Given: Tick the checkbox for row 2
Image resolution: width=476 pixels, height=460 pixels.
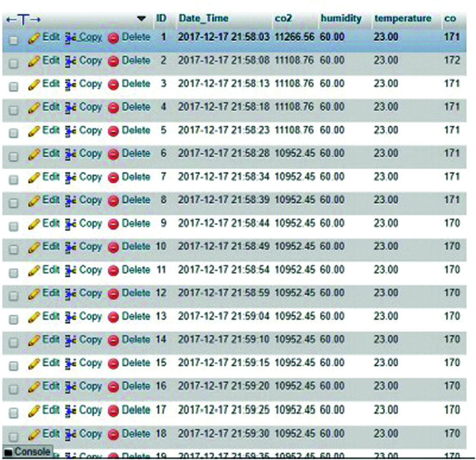Looking at the screenshot, I should [x=14, y=63].
